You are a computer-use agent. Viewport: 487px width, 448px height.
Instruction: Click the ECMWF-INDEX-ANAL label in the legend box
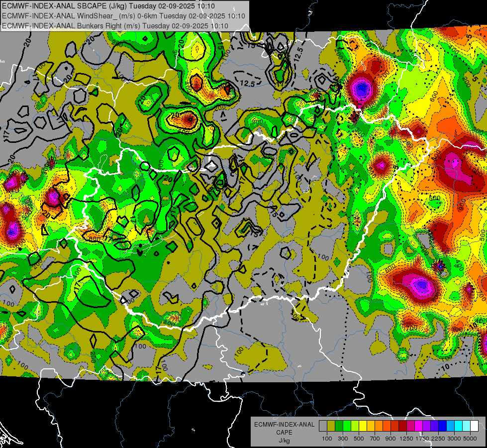coord(284,425)
